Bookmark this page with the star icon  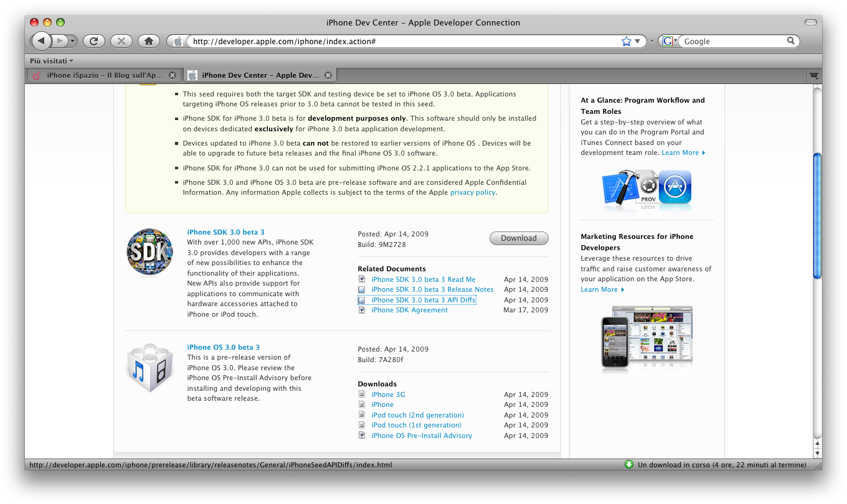[x=627, y=41]
